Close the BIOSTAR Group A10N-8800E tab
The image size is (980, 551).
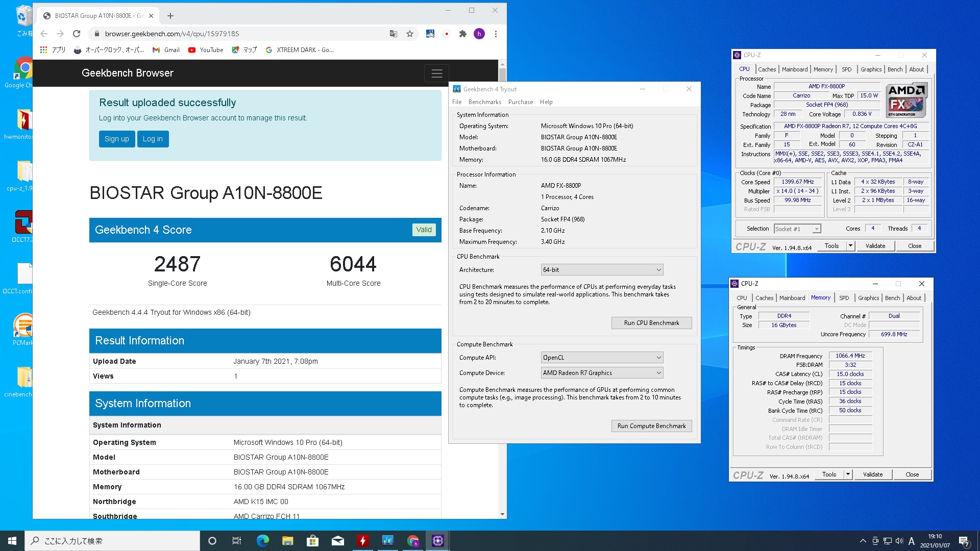click(151, 16)
